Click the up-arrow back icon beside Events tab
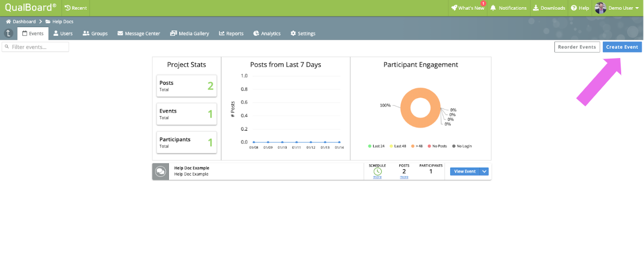This screenshot has height=263, width=644. (x=8, y=34)
